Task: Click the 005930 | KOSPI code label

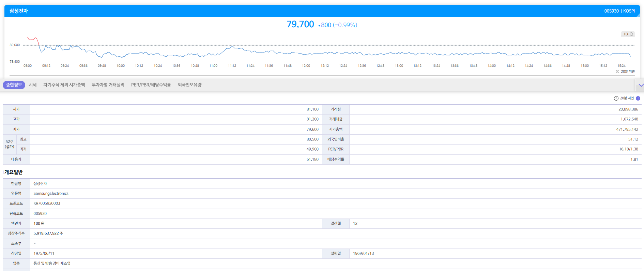Action: pyautogui.click(x=619, y=11)
